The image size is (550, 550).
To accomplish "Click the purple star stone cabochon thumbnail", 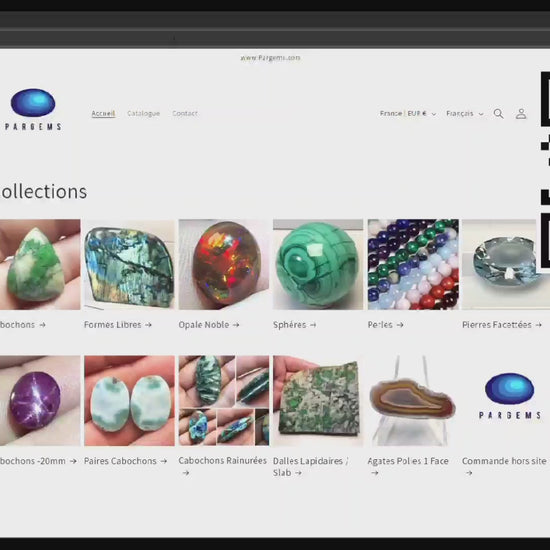I will coord(40,401).
